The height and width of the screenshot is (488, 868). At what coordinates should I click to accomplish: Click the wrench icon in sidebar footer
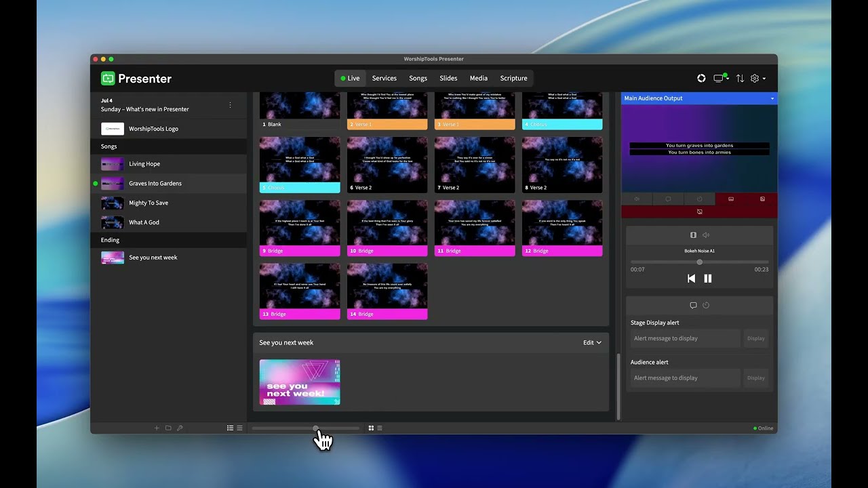180,428
